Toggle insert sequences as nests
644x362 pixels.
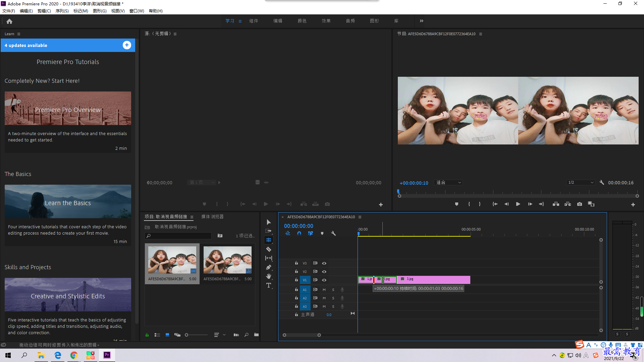(288, 233)
